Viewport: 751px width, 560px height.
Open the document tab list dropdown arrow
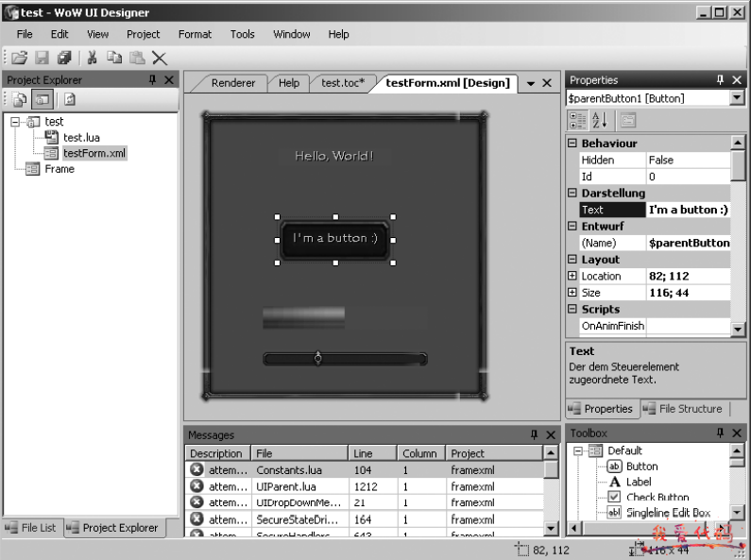coord(531,84)
